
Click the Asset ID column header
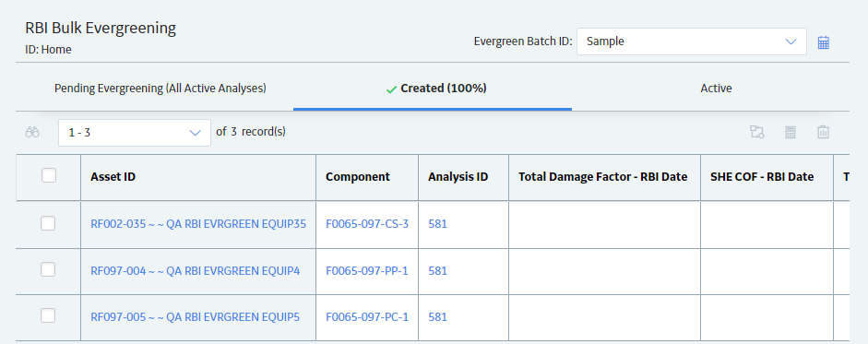pos(113,177)
